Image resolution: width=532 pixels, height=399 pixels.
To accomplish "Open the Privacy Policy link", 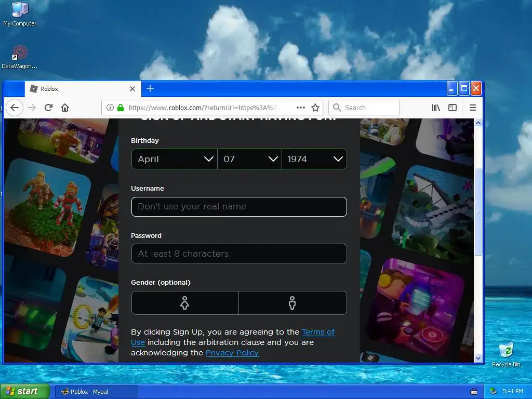I will pos(232,353).
